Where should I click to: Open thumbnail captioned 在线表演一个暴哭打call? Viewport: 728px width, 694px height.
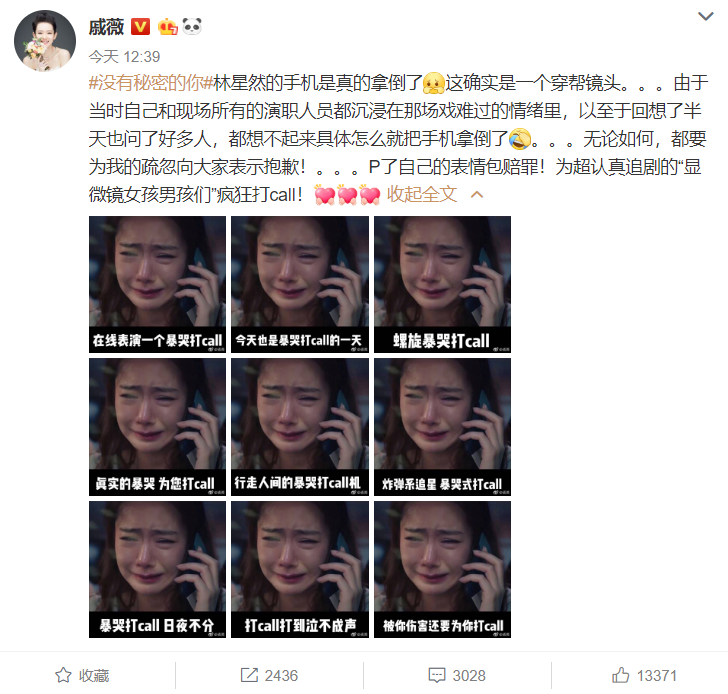tap(157, 284)
